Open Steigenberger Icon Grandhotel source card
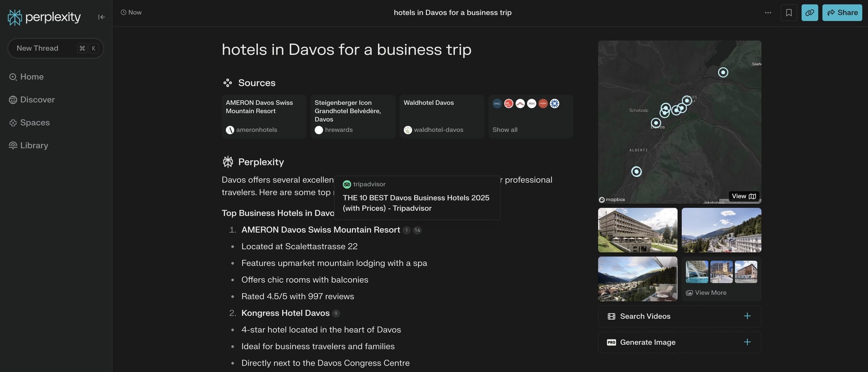The height and width of the screenshot is (372, 868). 353,116
